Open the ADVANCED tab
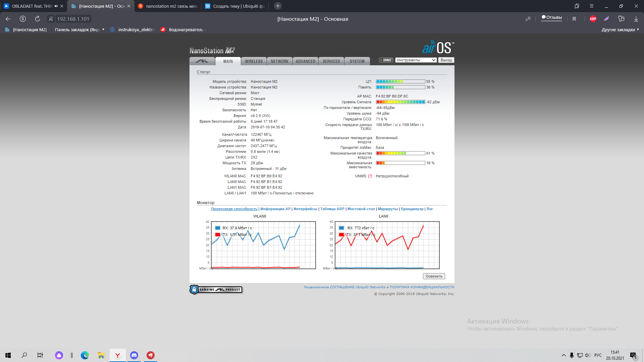This screenshot has height=362, width=644. (x=306, y=61)
